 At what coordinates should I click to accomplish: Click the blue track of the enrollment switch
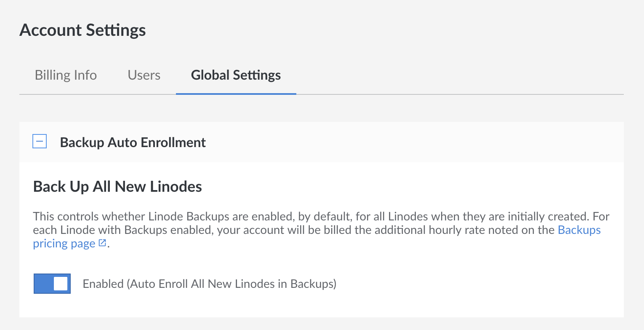43,284
